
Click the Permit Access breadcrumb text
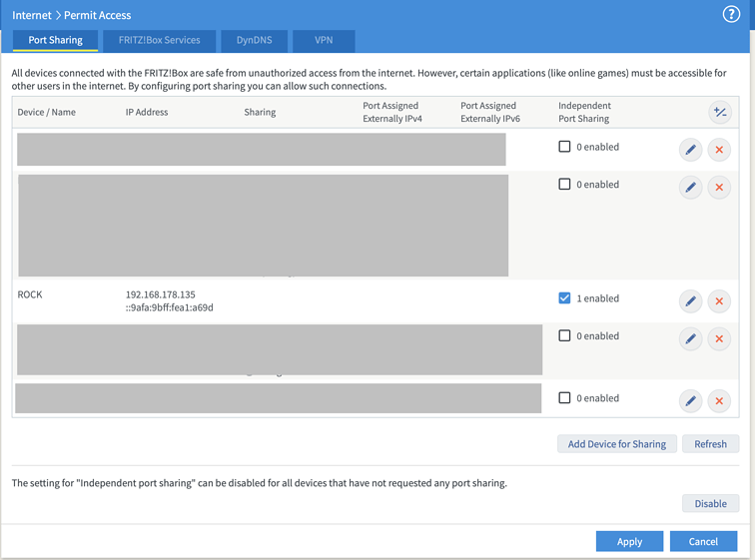[x=97, y=15]
